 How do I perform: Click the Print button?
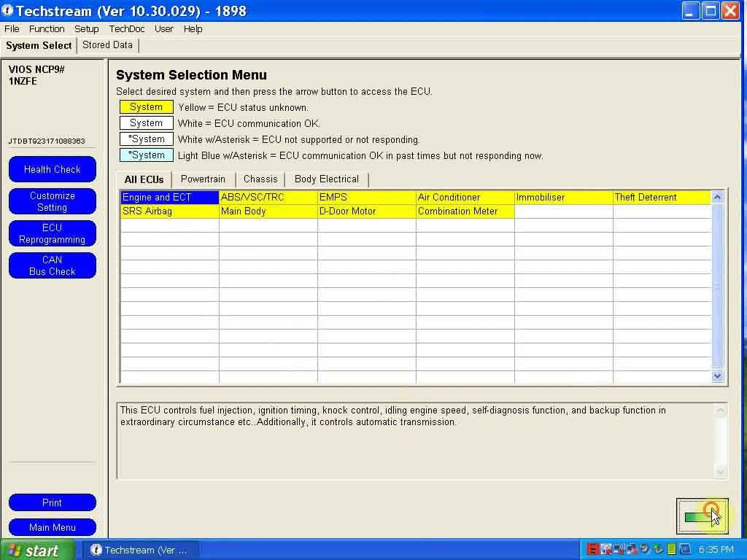pyautogui.click(x=53, y=502)
